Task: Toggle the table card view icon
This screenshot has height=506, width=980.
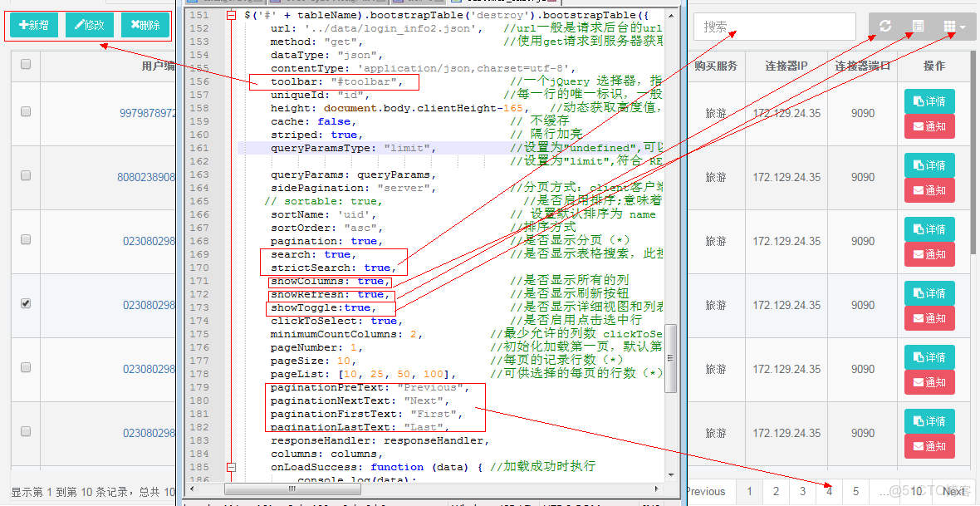Action: (x=918, y=27)
